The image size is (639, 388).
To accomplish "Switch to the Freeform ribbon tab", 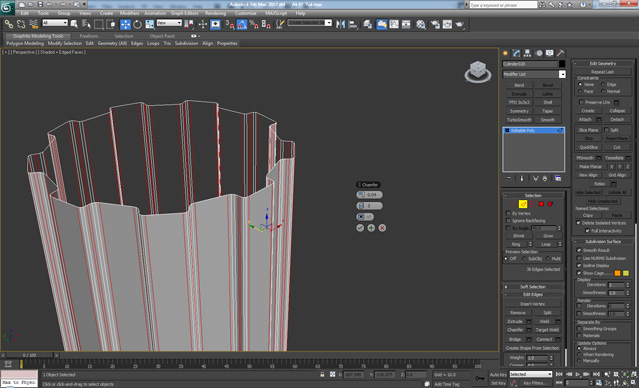I will 89,36.
